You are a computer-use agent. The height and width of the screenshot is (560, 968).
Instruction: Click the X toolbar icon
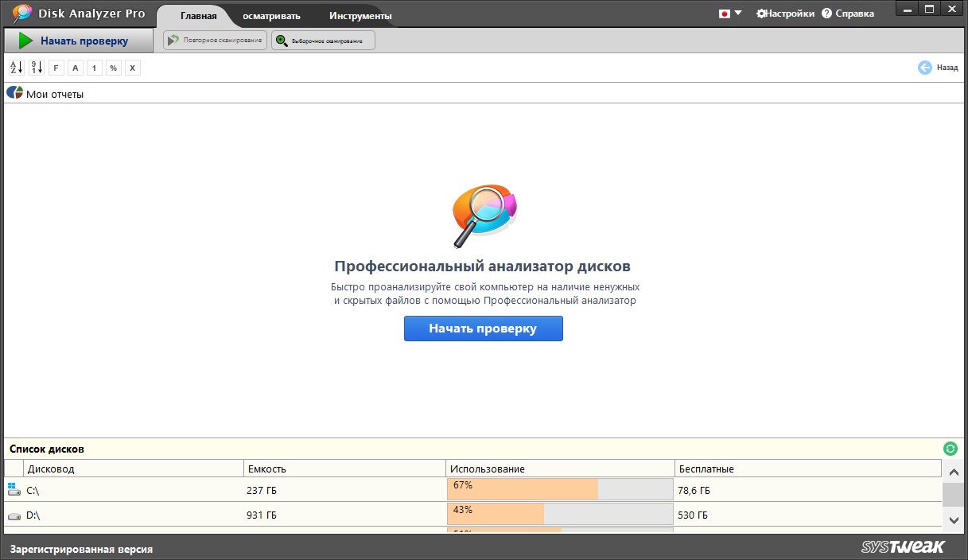click(x=132, y=68)
